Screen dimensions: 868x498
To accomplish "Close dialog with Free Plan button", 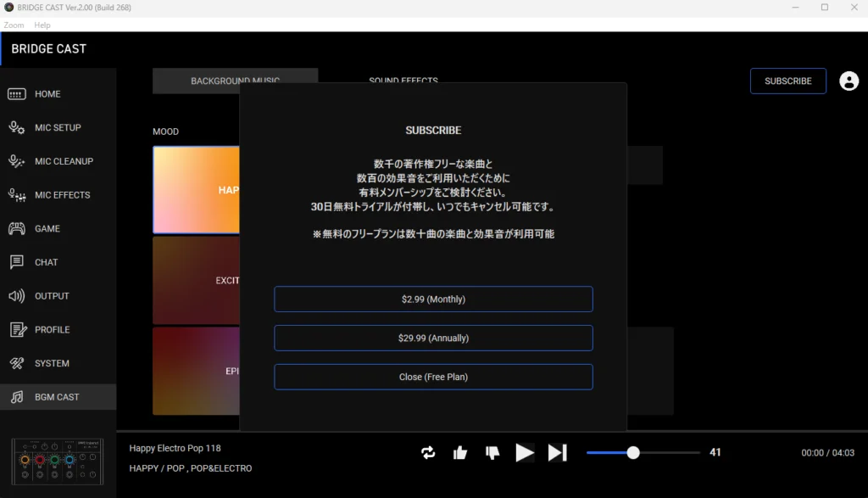I will (x=433, y=377).
